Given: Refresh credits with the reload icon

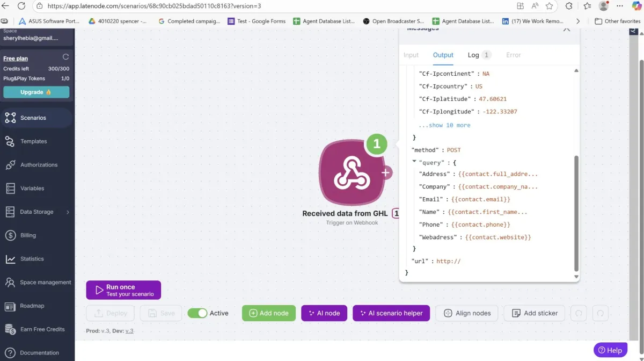Looking at the screenshot, I should (x=65, y=57).
